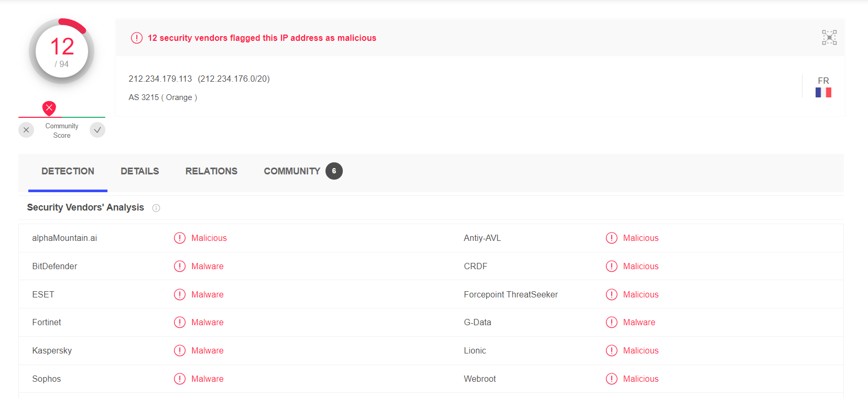The width and height of the screenshot is (868, 398).
Task: Vote harmless with the checkmark community button
Action: [97, 130]
